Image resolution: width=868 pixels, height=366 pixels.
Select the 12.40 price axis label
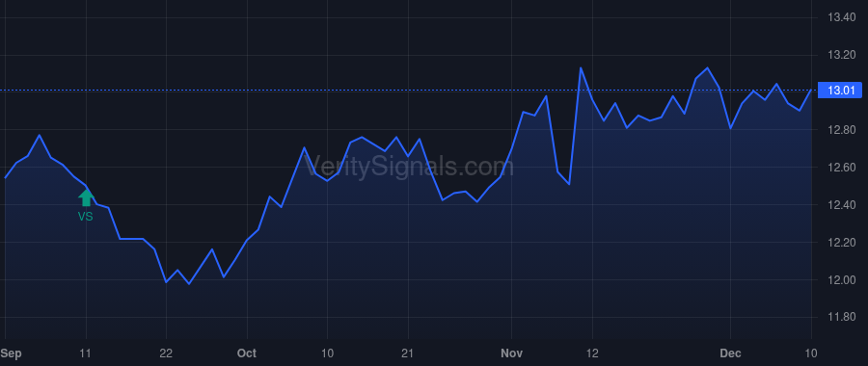coord(841,205)
